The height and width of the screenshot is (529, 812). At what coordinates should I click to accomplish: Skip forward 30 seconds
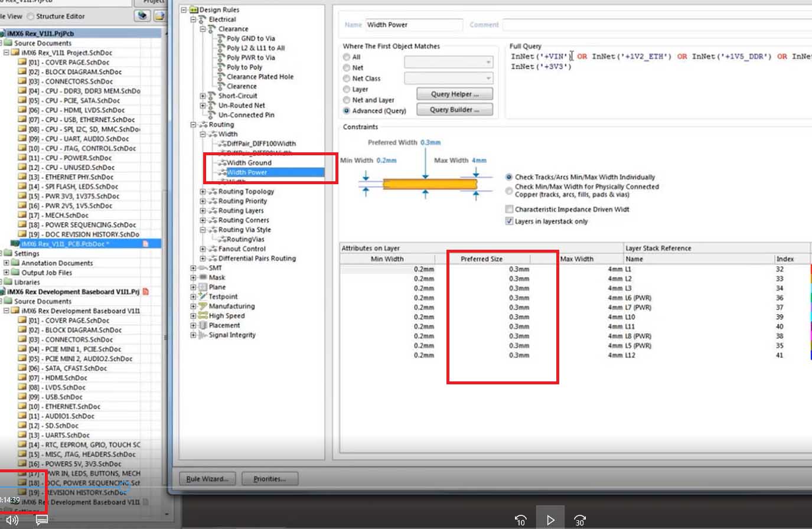(580, 520)
